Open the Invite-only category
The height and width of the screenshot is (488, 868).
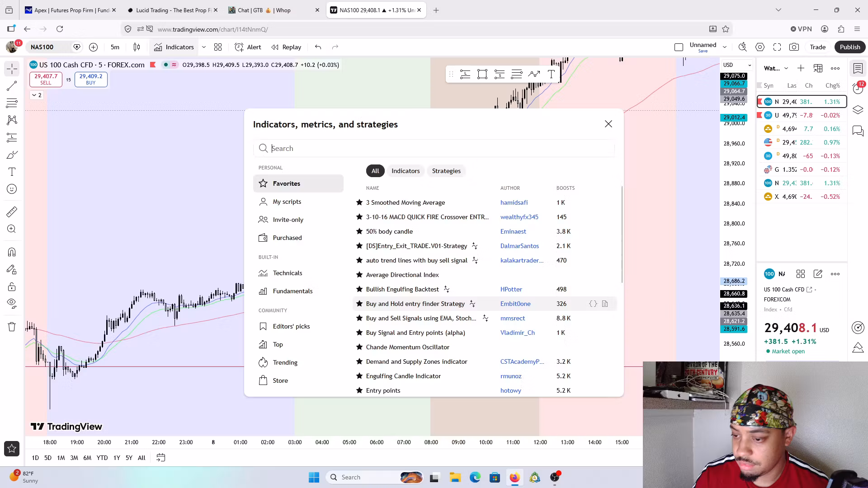click(x=298, y=220)
